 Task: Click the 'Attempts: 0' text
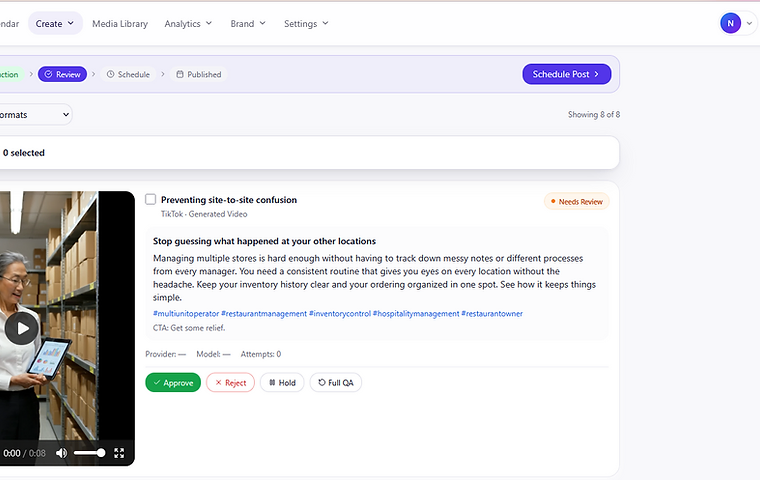pos(261,354)
